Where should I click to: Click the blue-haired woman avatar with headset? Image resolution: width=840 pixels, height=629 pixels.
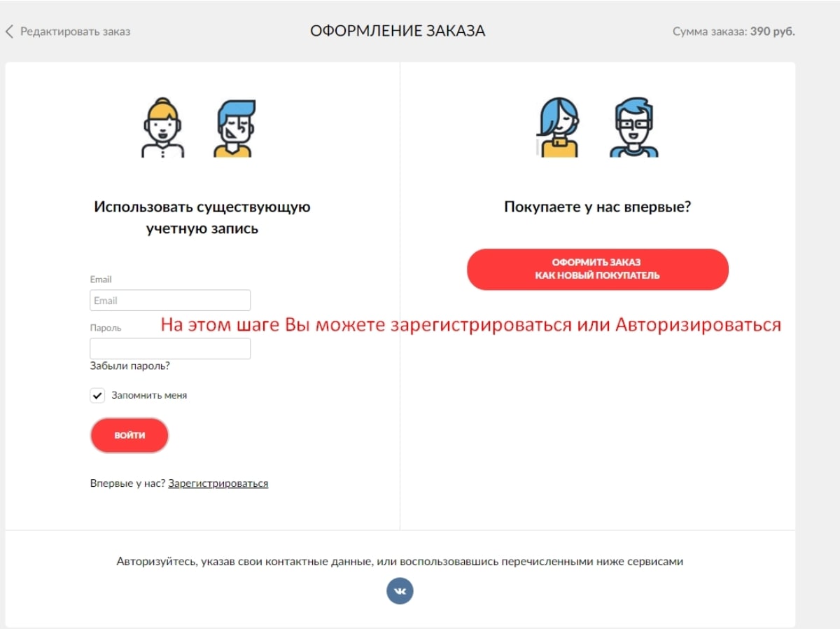tap(558, 127)
